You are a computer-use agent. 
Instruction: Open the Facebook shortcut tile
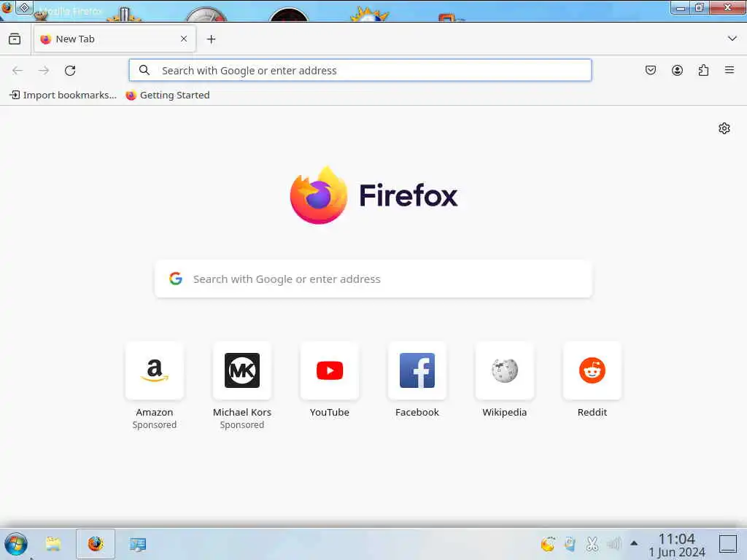point(417,370)
